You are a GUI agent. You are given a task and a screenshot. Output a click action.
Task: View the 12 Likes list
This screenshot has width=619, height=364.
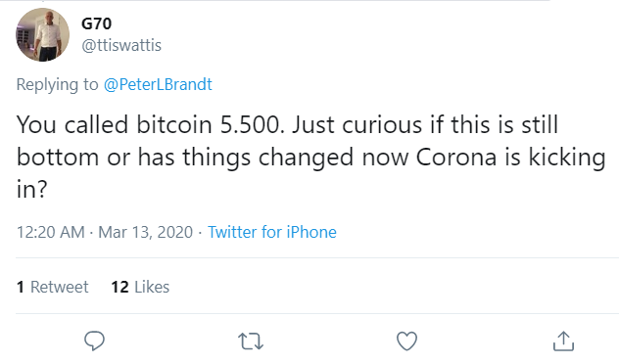(140, 287)
